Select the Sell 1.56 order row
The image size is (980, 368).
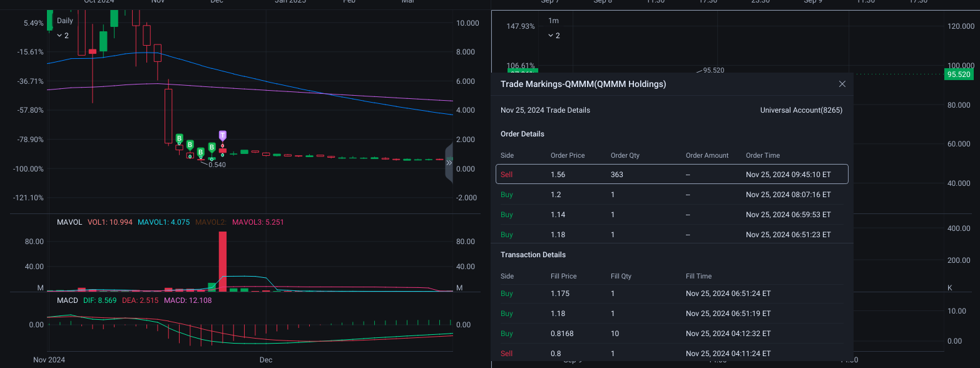point(672,175)
